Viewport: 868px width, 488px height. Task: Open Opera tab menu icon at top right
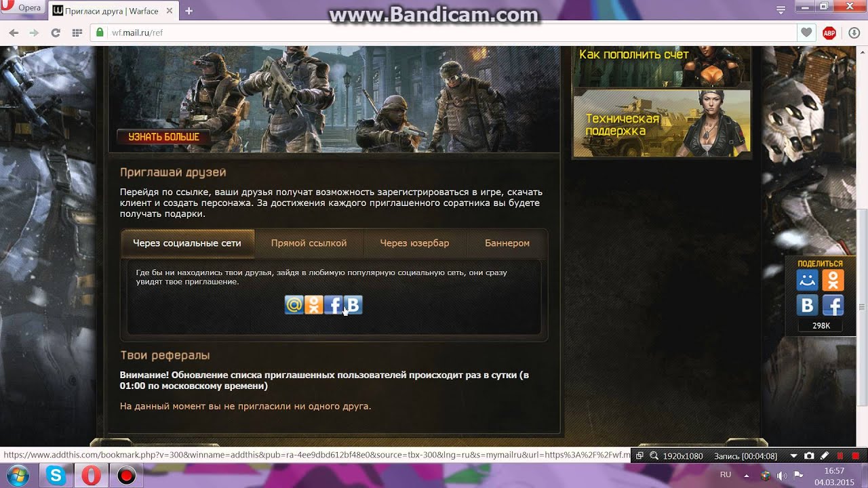pyautogui.click(x=781, y=9)
